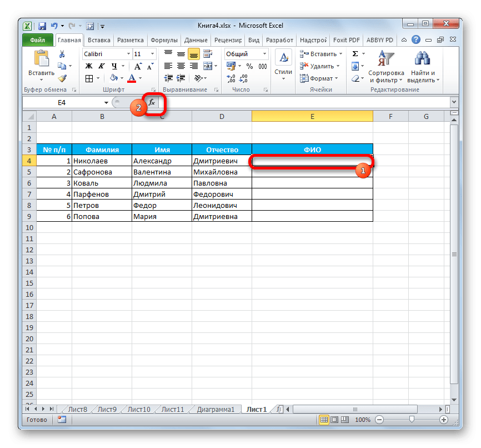Open the font size 11 dropdown
Viewport: 481px width, 448px height.
point(152,54)
